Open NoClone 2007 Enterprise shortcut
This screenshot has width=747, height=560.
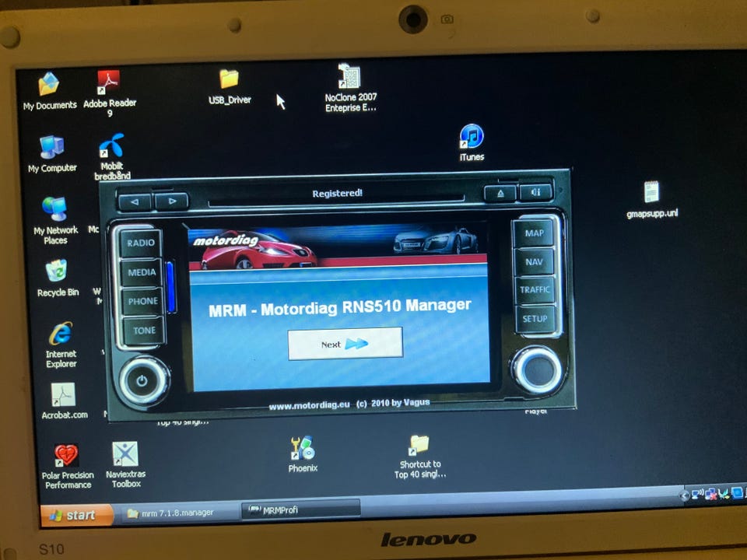[350, 88]
